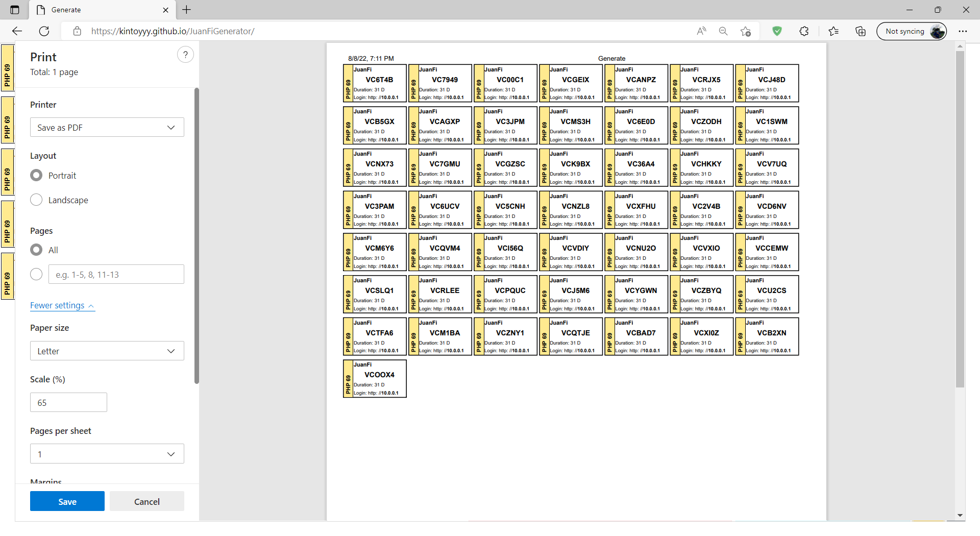
Task: Open a new tab with plus icon
Action: (187, 10)
